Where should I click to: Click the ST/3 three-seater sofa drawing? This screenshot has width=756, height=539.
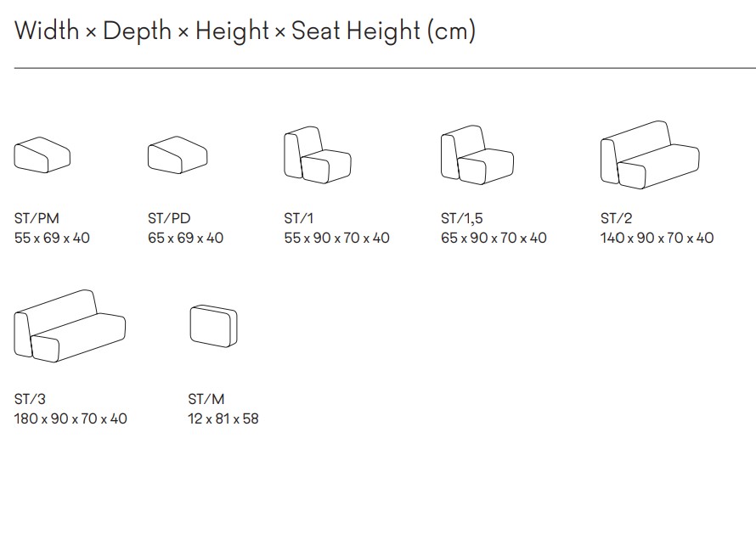tap(70, 326)
